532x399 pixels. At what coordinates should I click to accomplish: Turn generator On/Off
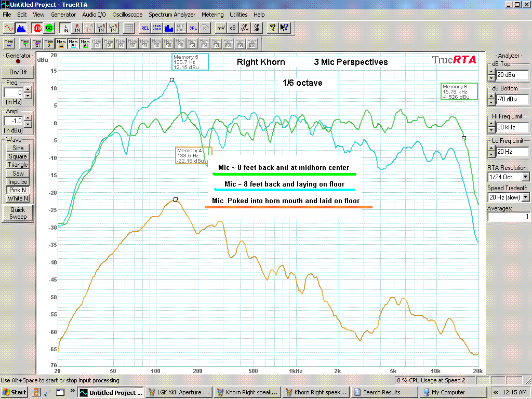[18, 72]
